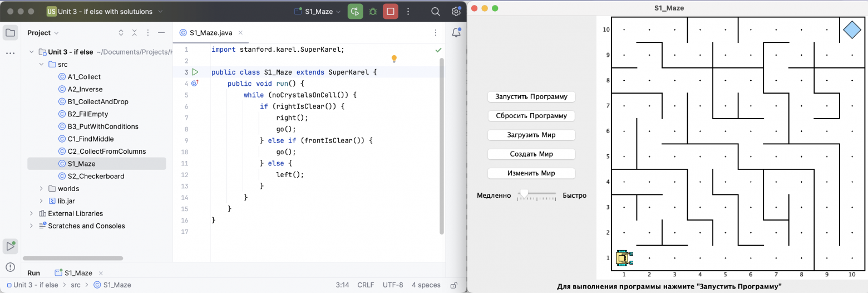This screenshot has width=868, height=293.
Task: Open IDE settings gear icon
Action: tap(456, 11)
